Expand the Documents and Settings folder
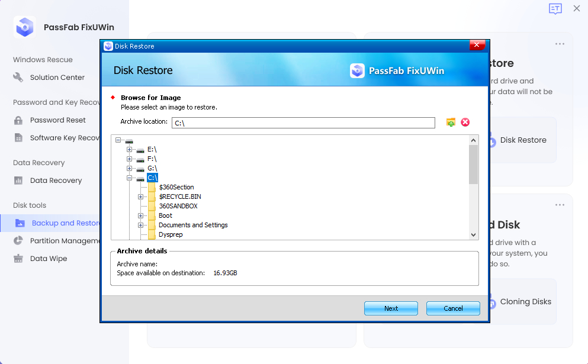Image resolution: width=588 pixels, height=364 pixels. tap(140, 225)
